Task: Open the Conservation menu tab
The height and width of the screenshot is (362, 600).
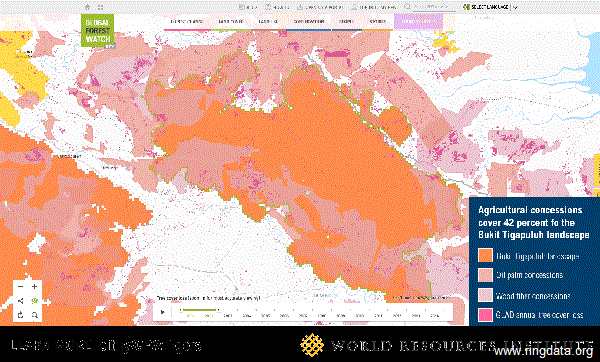Action: point(309,22)
